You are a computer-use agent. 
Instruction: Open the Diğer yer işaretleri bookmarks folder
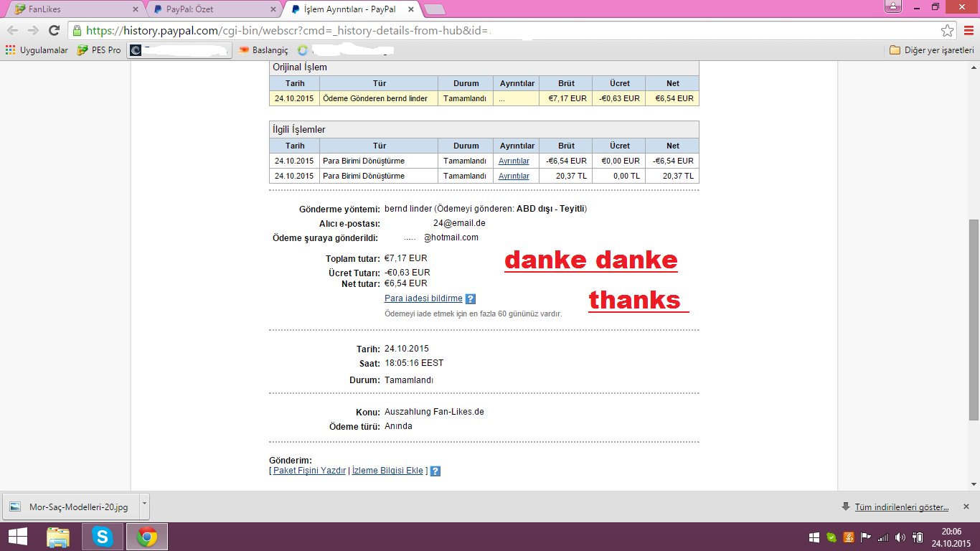(x=931, y=50)
